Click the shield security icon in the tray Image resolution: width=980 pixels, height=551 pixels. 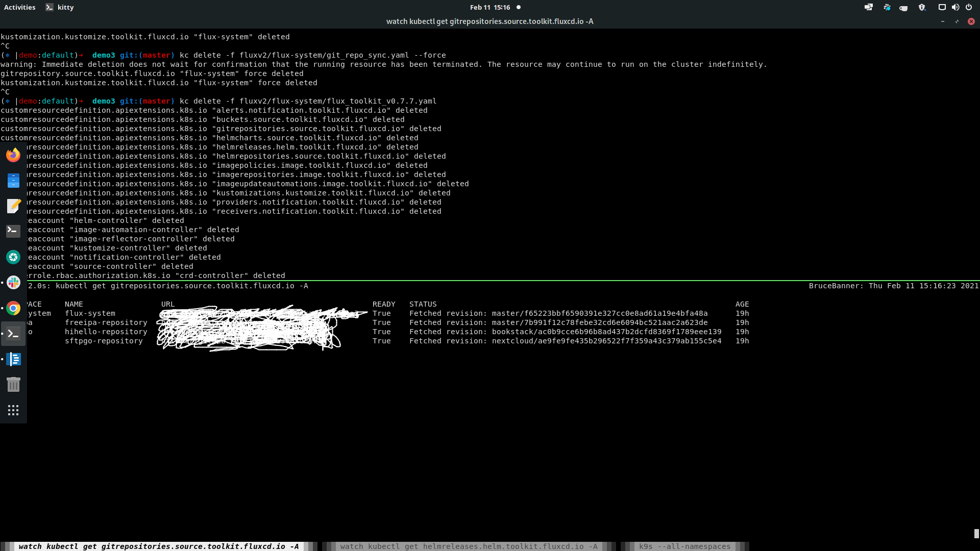(922, 7)
